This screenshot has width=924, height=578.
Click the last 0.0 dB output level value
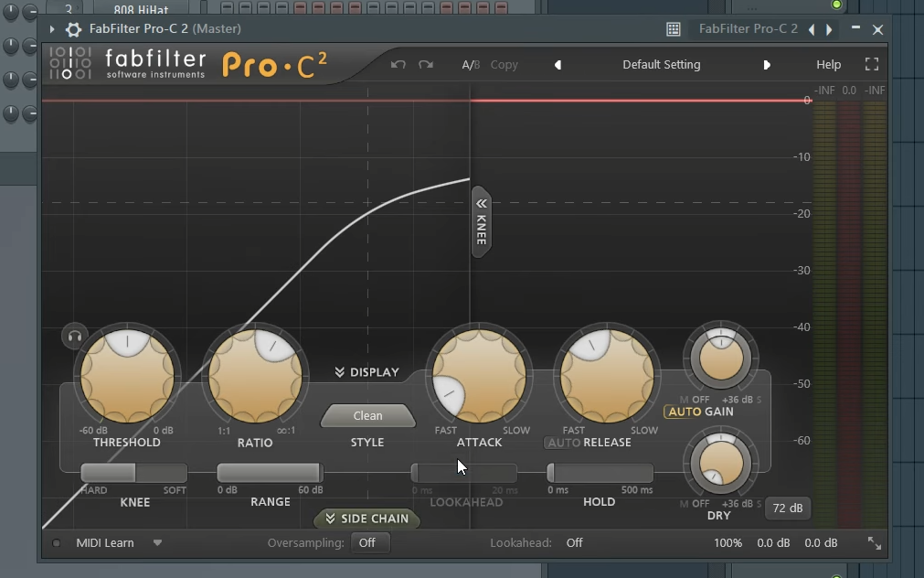click(x=821, y=542)
